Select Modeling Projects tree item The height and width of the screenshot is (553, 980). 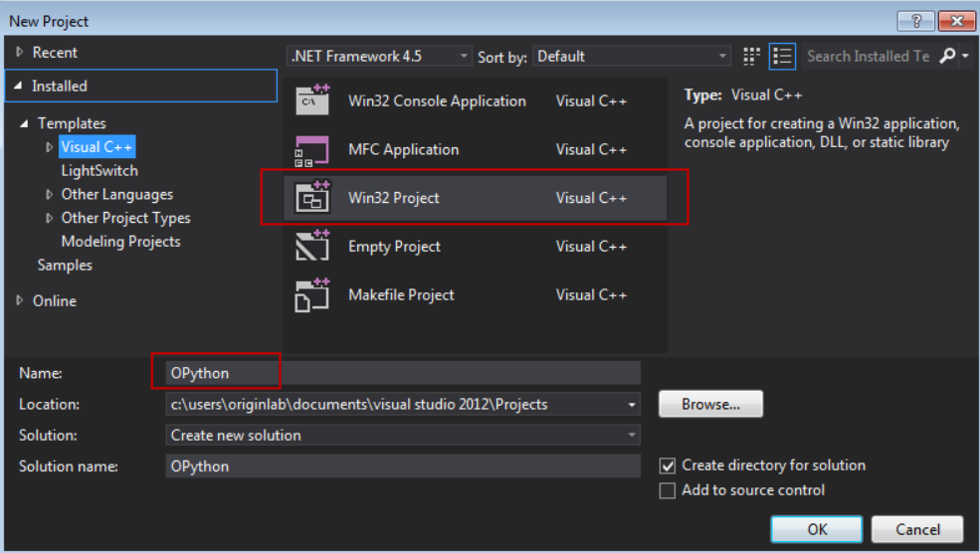click(120, 242)
